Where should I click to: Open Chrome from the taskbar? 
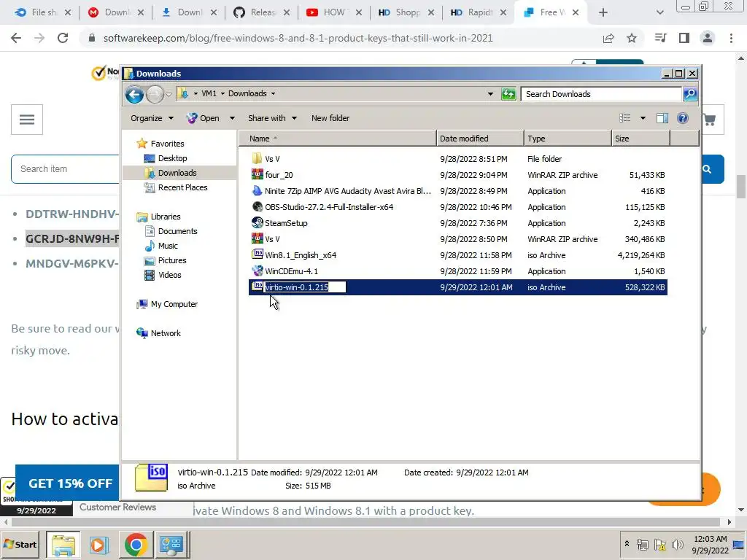pyautogui.click(x=136, y=544)
